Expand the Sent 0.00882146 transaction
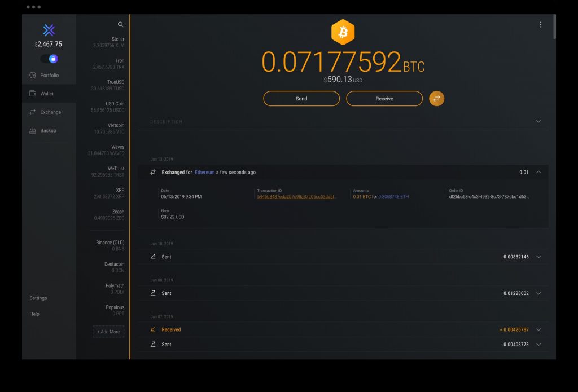Viewport: 578px width, 392px height. click(538, 257)
